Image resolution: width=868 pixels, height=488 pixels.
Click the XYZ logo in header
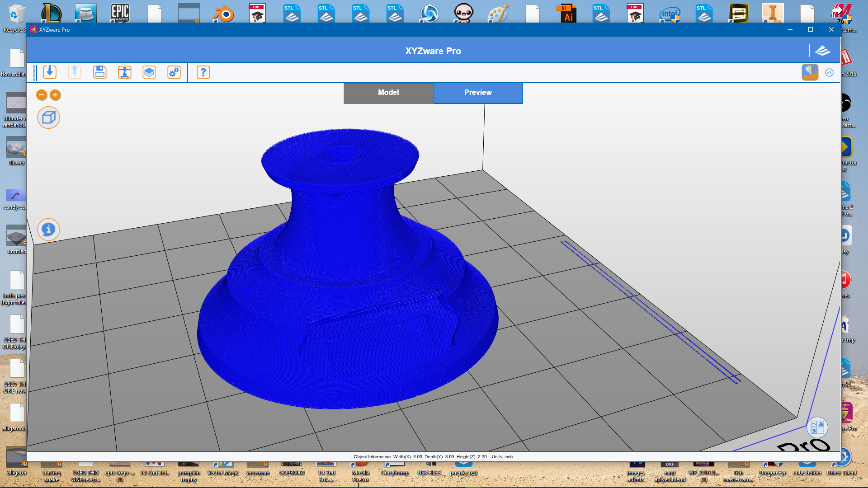point(822,51)
